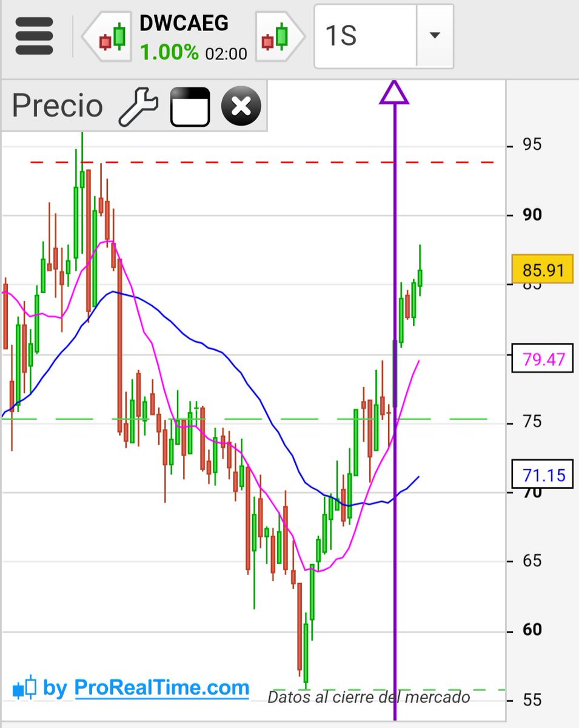Image resolution: width=579 pixels, height=728 pixels.
Task: Go to previous instrument with left candlestick arrow
Action: 106,36
